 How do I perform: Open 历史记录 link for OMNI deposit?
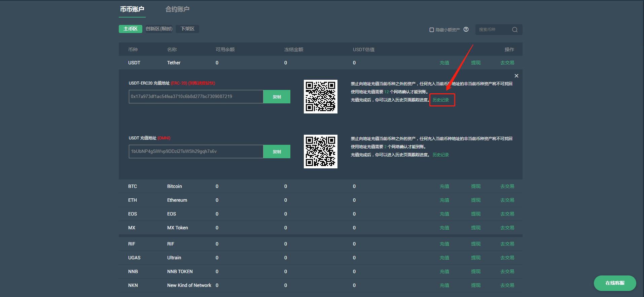click(x=441, y=155)
